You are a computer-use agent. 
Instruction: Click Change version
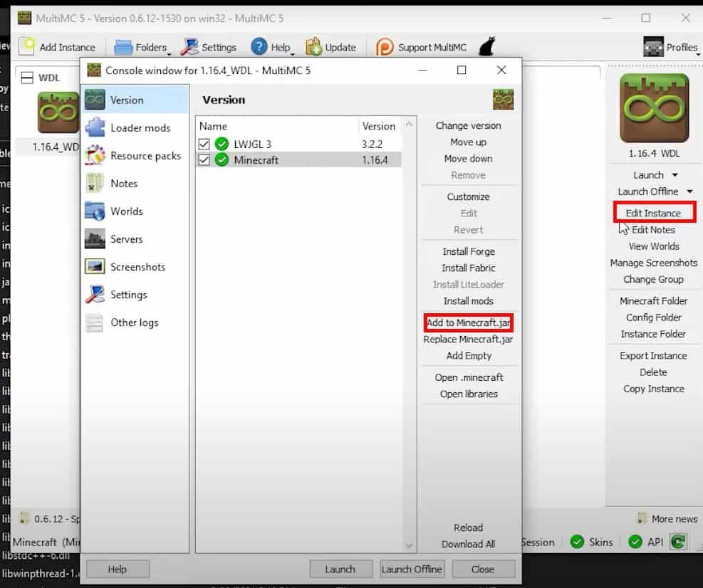[x=468, y=125]
